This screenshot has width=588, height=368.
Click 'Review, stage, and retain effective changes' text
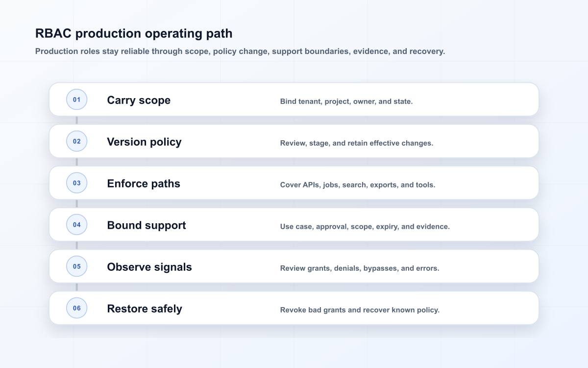point(357,143)
